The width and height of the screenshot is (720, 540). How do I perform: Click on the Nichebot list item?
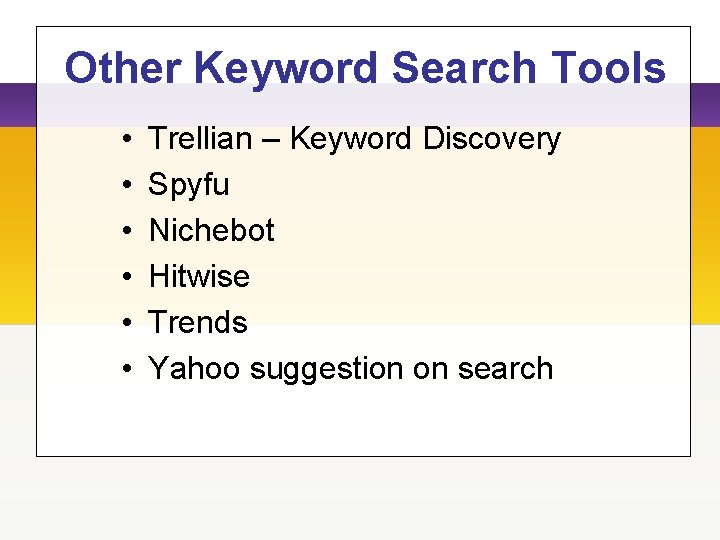[212, 230]
